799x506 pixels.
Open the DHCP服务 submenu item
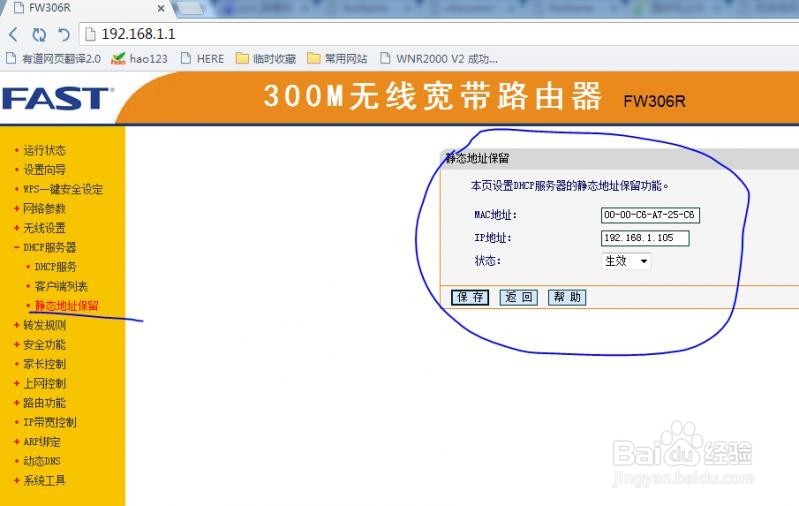pyautogui.click(x=56, y=267)
